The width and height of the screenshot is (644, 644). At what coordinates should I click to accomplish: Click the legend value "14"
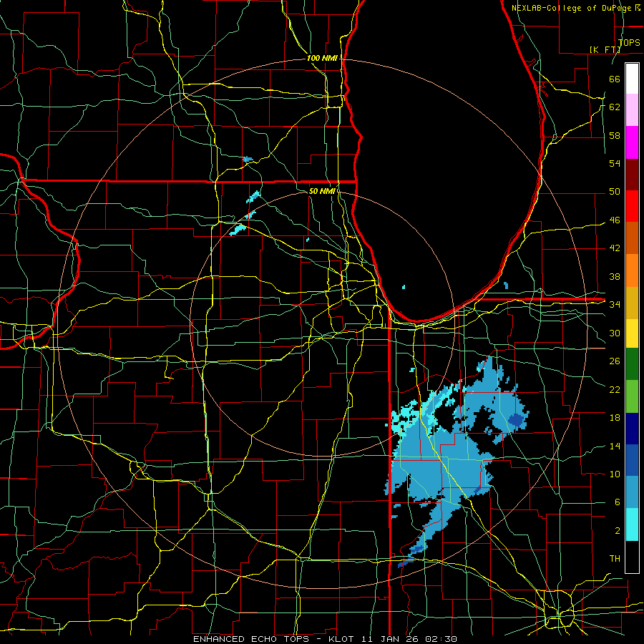pyautogui.click(x=615, y=446)
